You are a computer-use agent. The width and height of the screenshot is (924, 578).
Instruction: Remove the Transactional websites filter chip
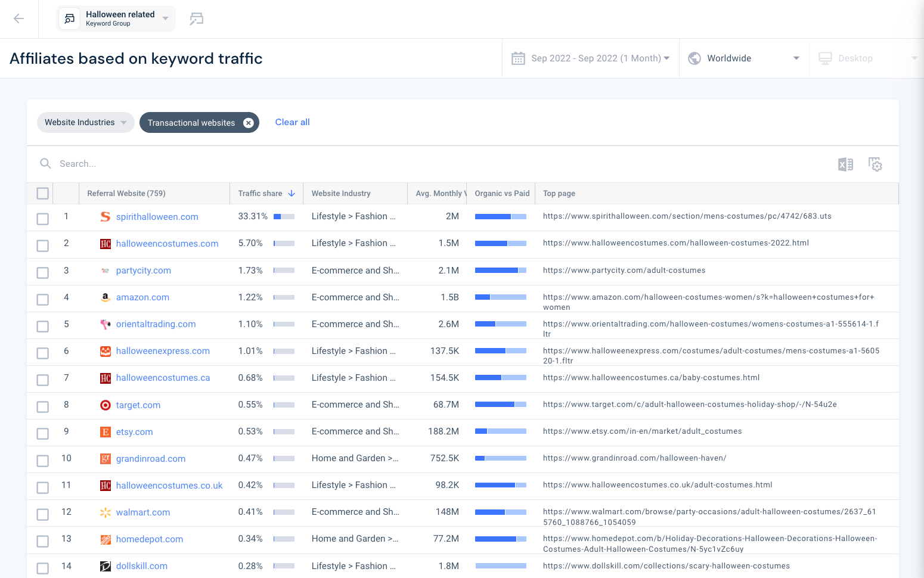point(249,123)
